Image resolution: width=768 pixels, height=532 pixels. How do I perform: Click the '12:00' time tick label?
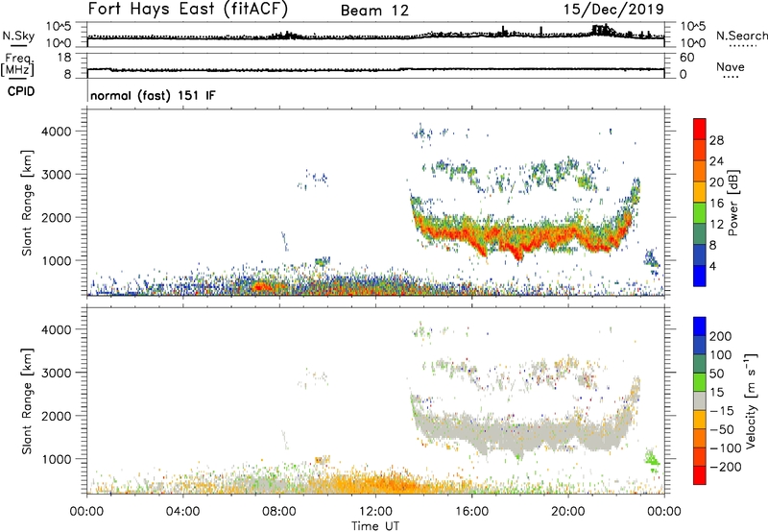pyautogui.click(x=375, y=512)
